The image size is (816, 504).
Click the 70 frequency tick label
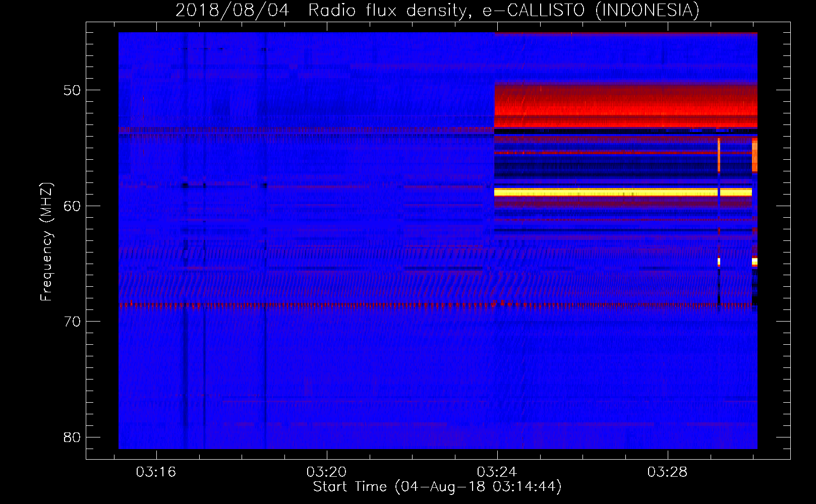click(72, 322)
